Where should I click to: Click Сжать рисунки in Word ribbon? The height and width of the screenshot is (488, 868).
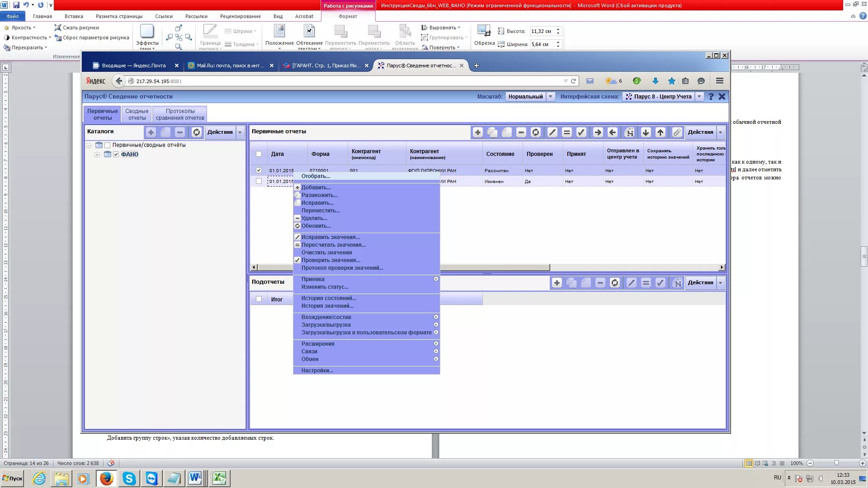pos(76,28)
